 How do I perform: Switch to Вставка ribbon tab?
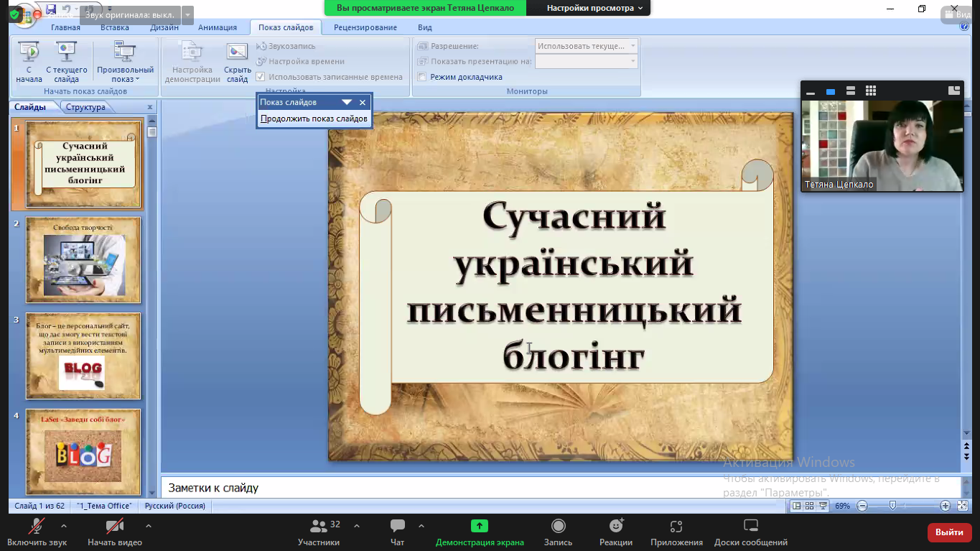click(115, 27)
